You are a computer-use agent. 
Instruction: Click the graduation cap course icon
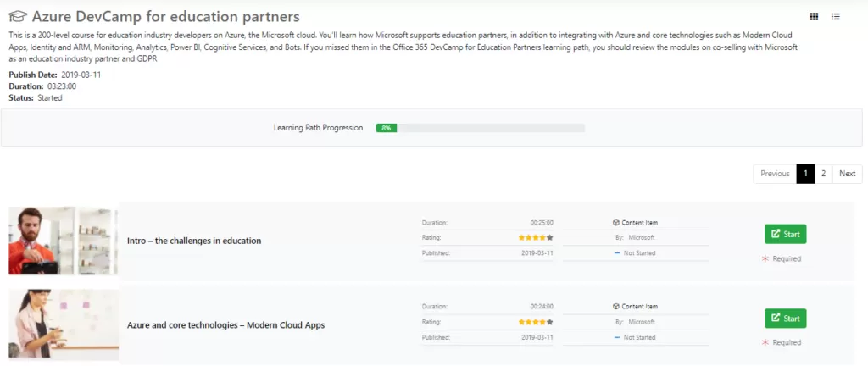coord(19,17)
